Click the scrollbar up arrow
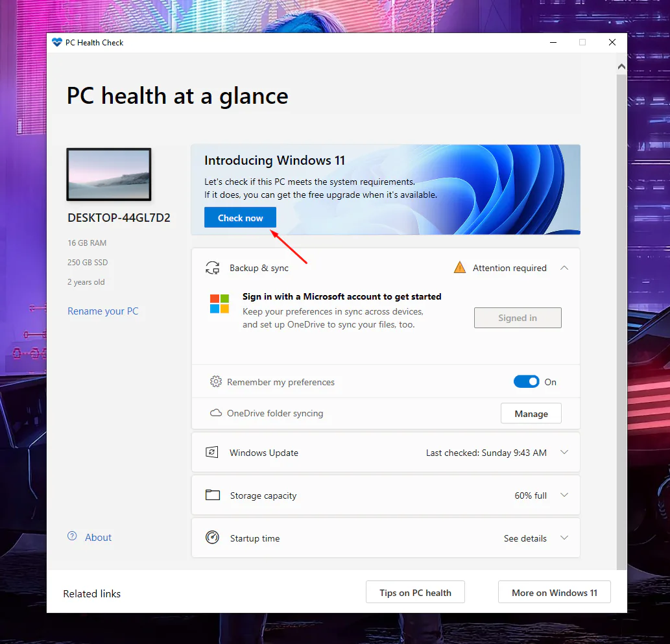The image size is (670, 644). click(622, 67)
